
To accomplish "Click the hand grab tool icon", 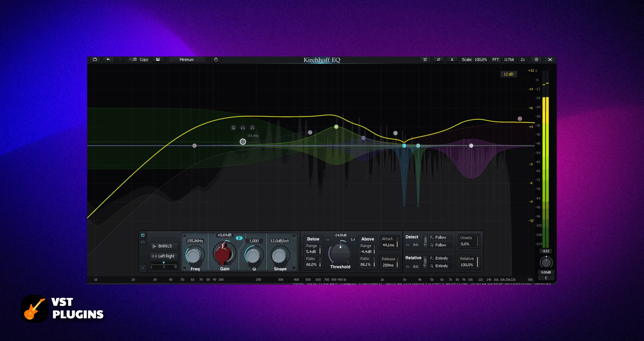I will pyautogui.click(x=216, y=60).
